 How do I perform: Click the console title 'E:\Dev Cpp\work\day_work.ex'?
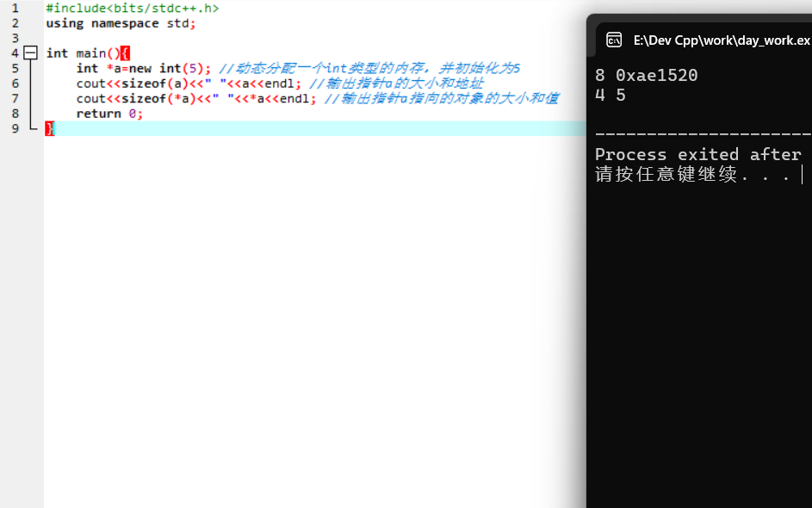(x=722, y=40)
